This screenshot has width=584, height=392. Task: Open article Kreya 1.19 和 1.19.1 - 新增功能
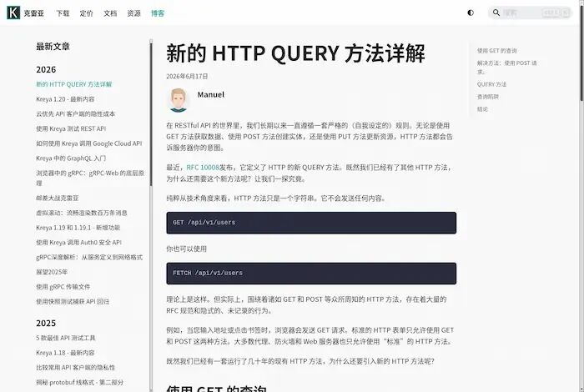(78, 228)
